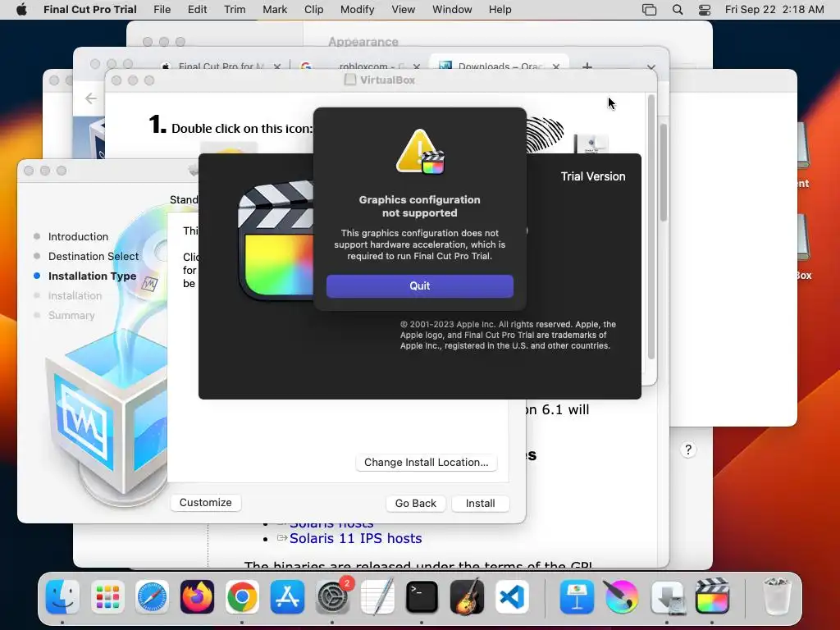Open the File menu

pyautogui.click(x=162, y=10)
